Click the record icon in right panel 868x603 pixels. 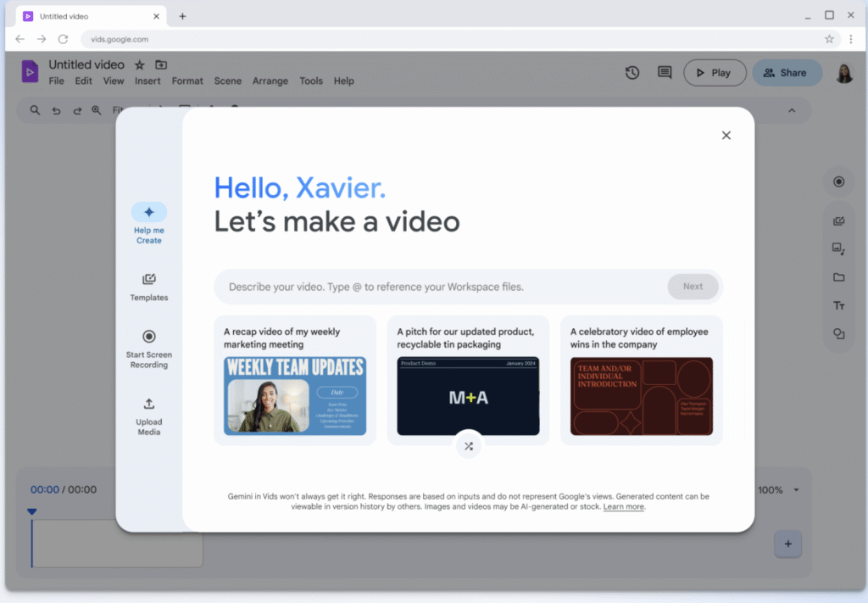point(838,181)
